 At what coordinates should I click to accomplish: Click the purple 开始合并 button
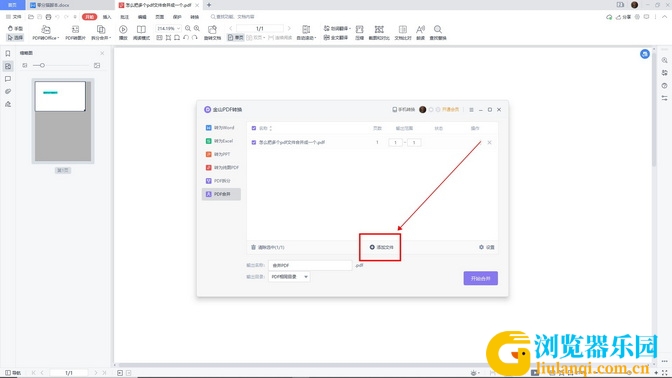point(480,278)
